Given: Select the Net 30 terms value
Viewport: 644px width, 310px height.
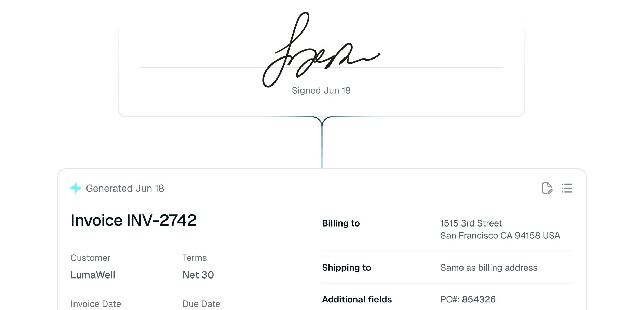Looking at the screenshot, I should click(x=198, y=275).
